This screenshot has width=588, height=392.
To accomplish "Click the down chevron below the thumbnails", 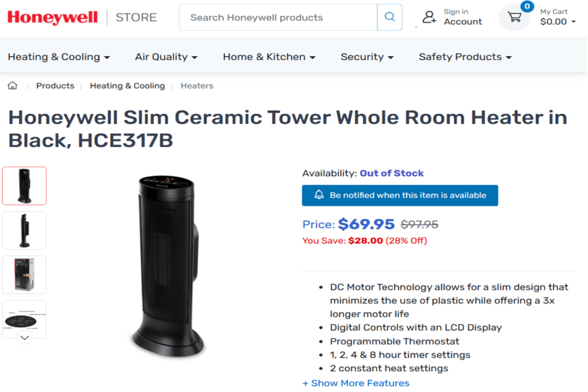I will (x=24, y=337).
